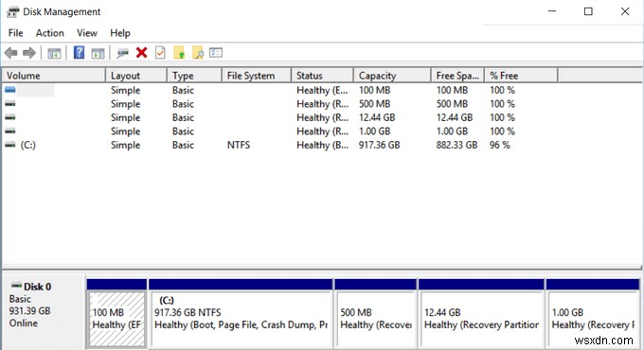Image resolution: width=644 pixels, height=350 pixels.
Task: Click the settings list view toolbar icon
Action: [x=216, y=53]
